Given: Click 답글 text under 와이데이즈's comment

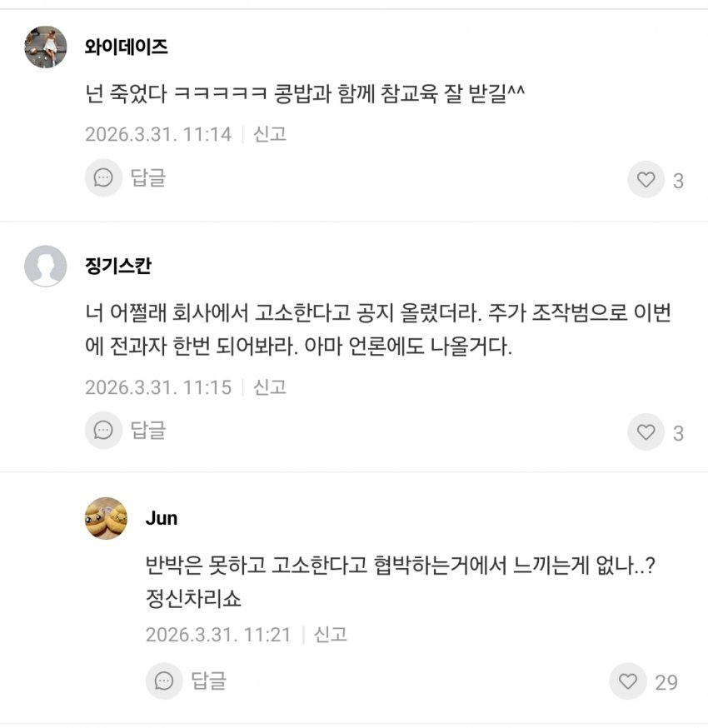Looking at the screenshot, I should (x=148, y=177).
